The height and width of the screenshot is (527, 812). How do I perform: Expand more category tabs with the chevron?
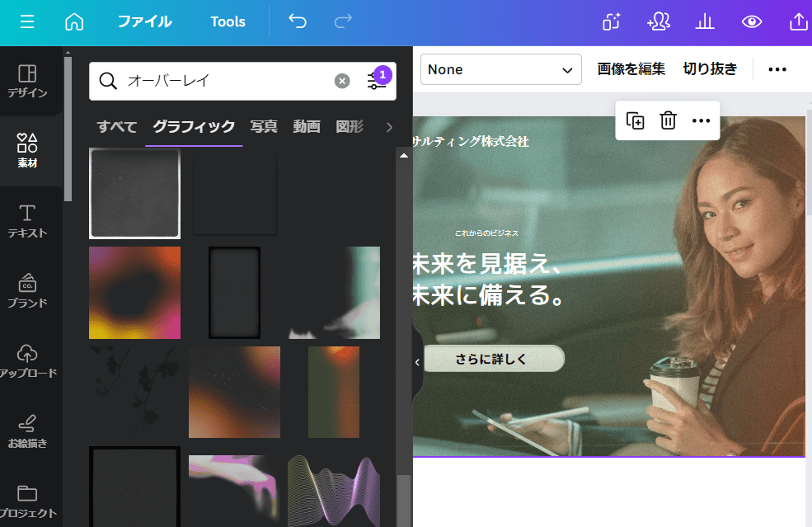pyautogui.click(x=389, y=127)
